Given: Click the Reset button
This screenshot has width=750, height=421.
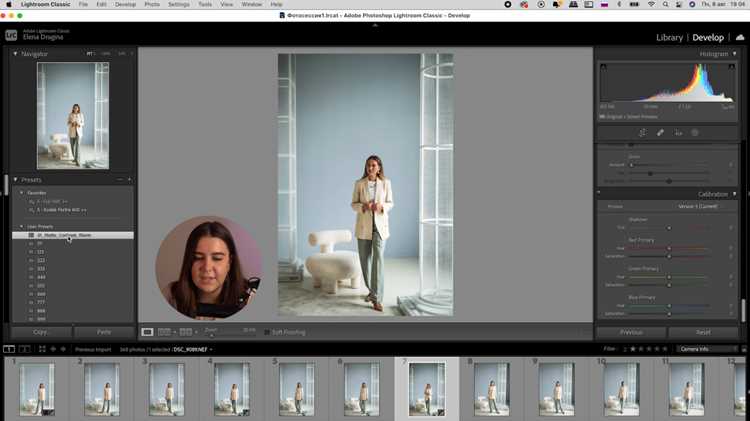Looking at the screenshot, I should point(703,332).
